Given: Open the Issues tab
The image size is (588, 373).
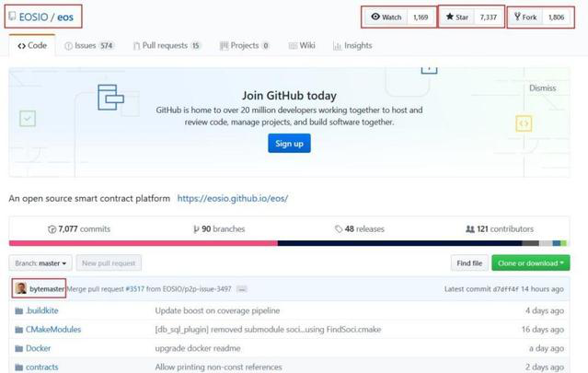Looking at the screenshot, I should pyautogui.click(x=89, y=46).
